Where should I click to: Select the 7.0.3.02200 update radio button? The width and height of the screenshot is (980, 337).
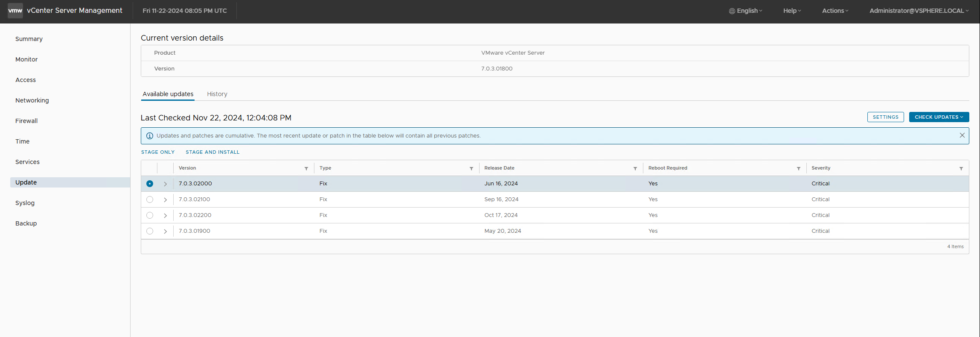150,215
